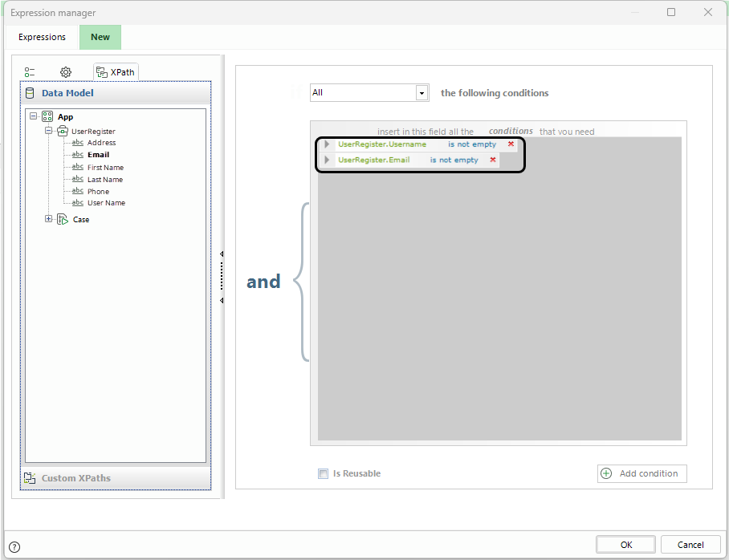Delete the UserRegister.Username condition
Image resolution: width=729 pixels, height=560 pixels.
coord(511,144)
